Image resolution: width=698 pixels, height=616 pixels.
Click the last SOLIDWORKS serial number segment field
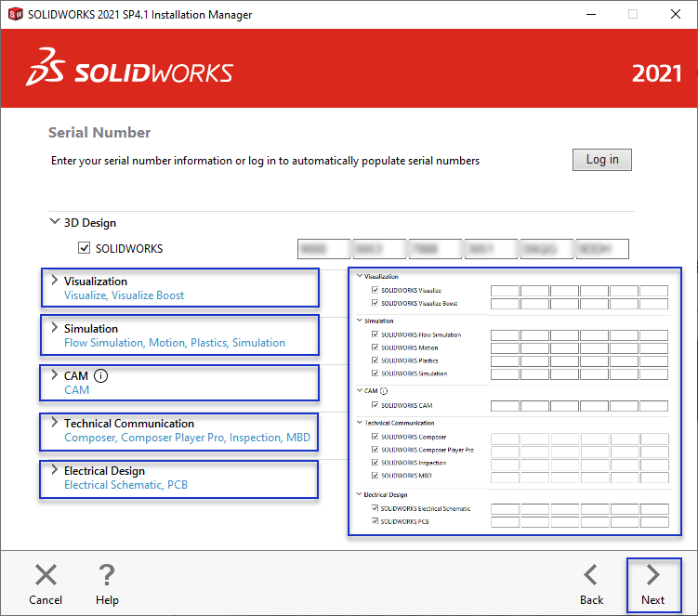(602, 249)
